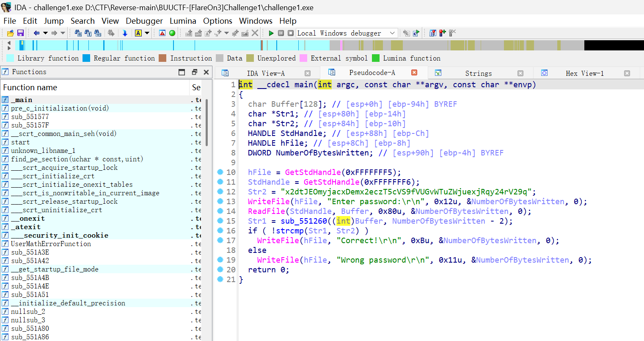The width and height of the screenshot is (644, 341).
Task: Click the blue down-arrow jump icon
Action: tap(125, 33)
